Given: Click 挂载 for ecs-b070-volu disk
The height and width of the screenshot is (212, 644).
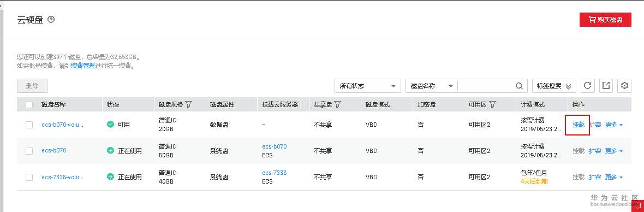Looking at the screenshot, I should click(579, 125).
